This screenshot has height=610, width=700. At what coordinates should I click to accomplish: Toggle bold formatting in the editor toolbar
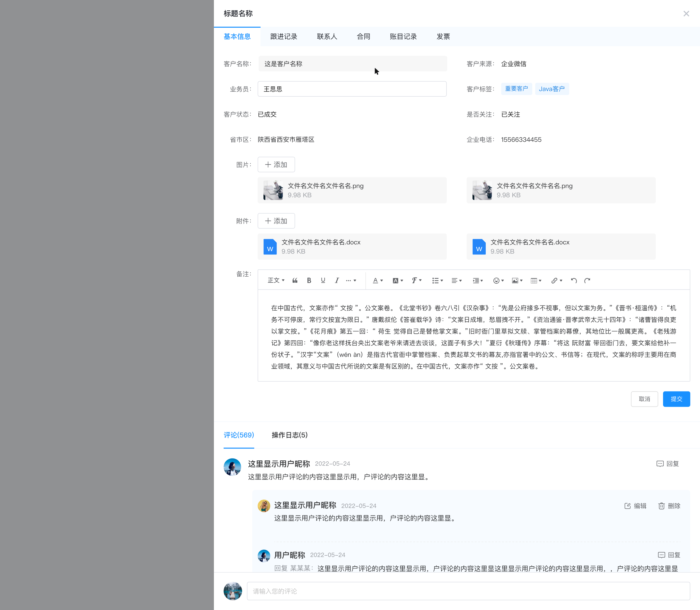[x=309, y=280]
